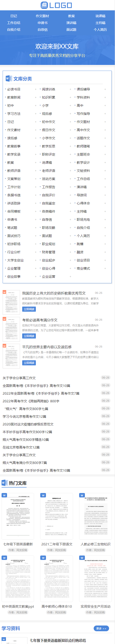
Task: Open the 作文题材 navigation item
Action: point(42,16)
